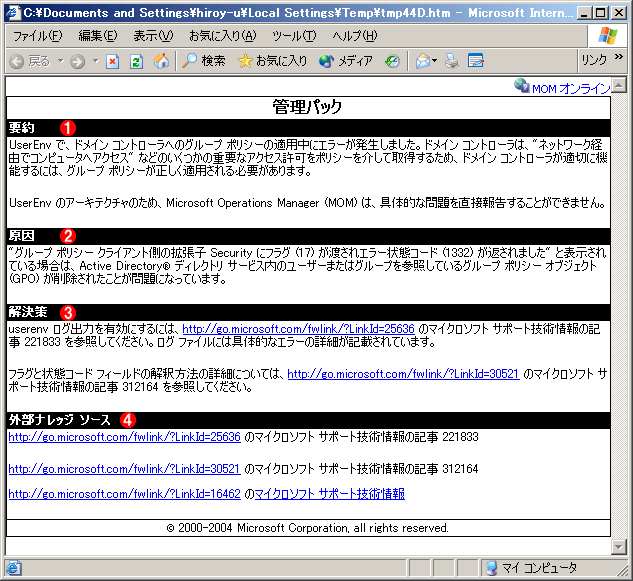Open the Forward history dropdown arrow

coord(96,61)
